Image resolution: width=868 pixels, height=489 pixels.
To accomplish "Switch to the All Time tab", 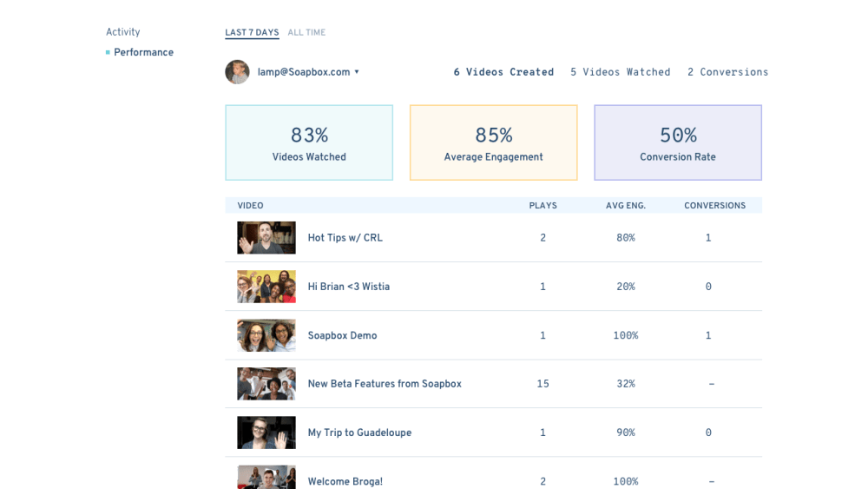I will pos(306,33).
